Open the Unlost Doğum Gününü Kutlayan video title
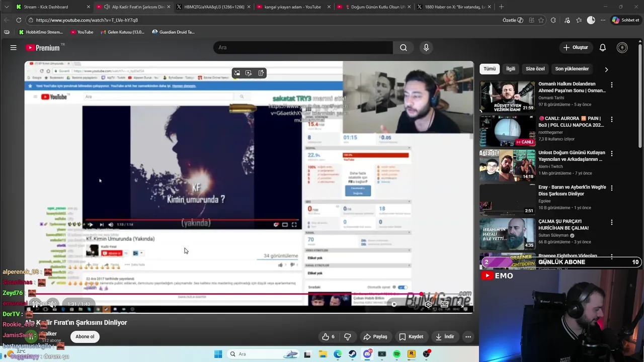The height and width of the screenshot is (362, 644). pyautogui.click(x=572, y=156)
